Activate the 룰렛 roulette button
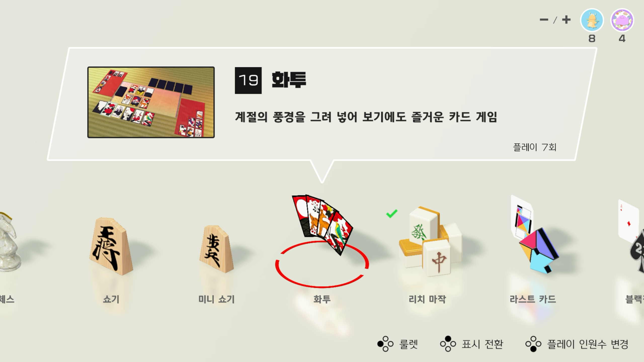The image size is (644, 362). (397, 344)
